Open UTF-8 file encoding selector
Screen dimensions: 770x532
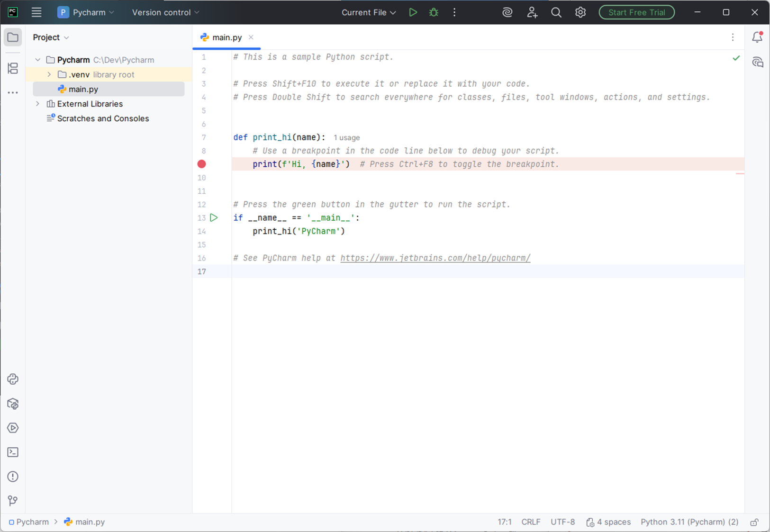[562, 522]
